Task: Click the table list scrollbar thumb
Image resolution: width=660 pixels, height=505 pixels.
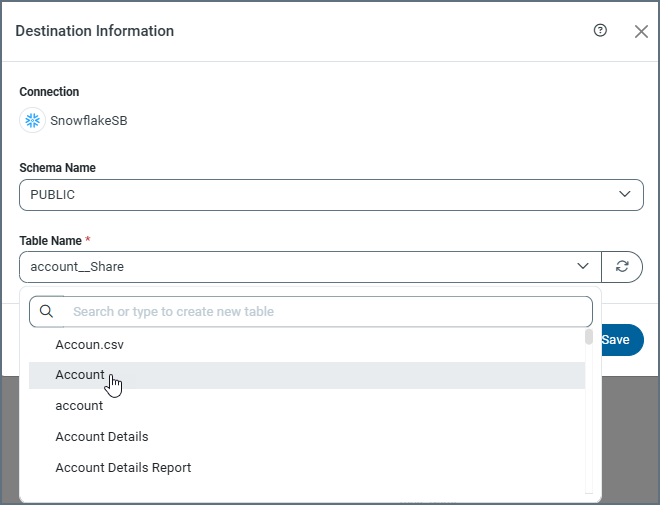Action: [x=589, y=337]
